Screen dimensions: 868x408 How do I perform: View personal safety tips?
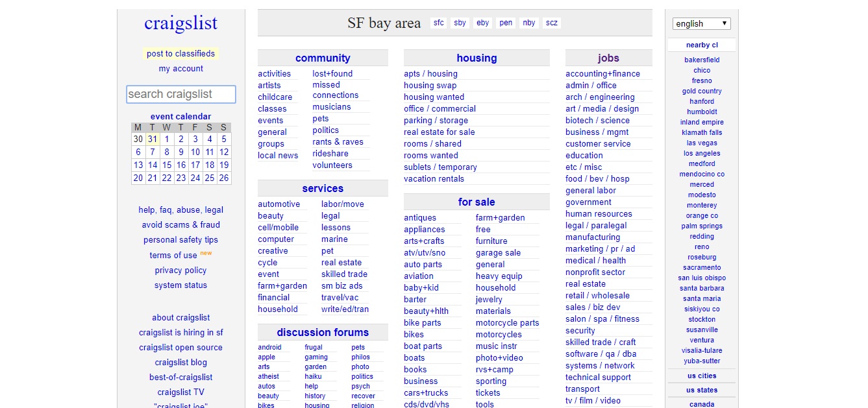pyautogui.click(x=181, y=240)
